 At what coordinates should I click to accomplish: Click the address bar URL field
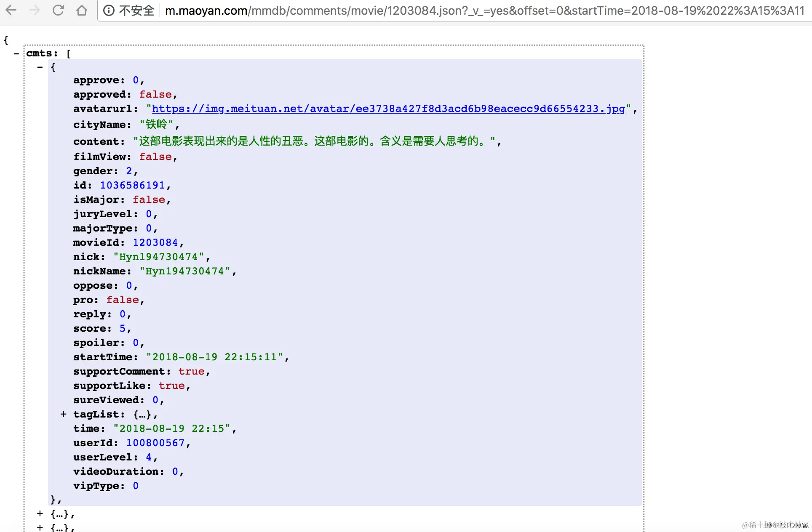click(x=484, y=10)
